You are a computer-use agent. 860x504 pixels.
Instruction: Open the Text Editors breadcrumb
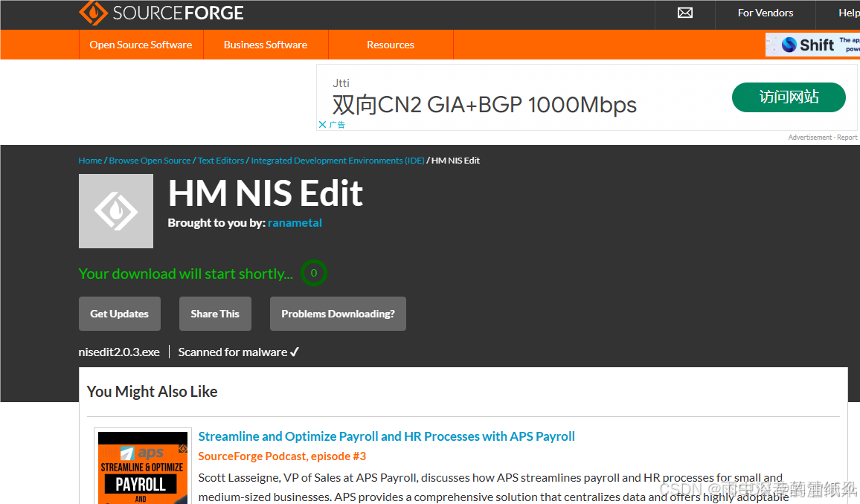coord(221,161)
